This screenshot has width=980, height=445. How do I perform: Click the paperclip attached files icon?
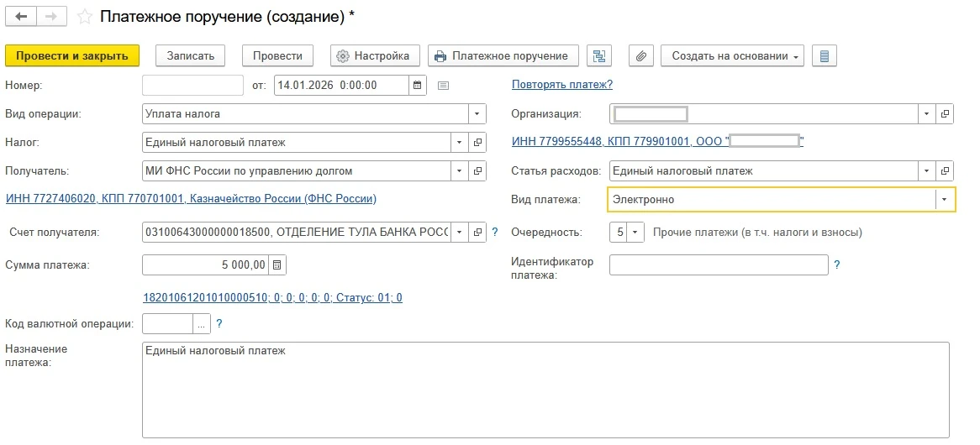click(640, 56)
